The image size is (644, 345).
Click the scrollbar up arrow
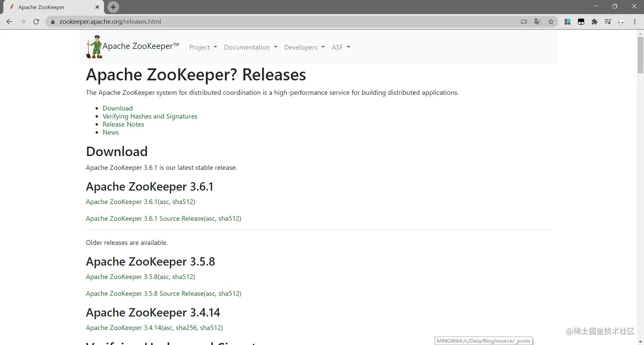(x=640, y=33)
